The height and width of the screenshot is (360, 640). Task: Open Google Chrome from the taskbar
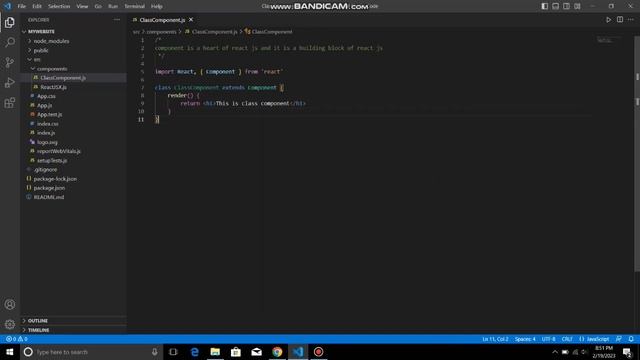point(277,352)
